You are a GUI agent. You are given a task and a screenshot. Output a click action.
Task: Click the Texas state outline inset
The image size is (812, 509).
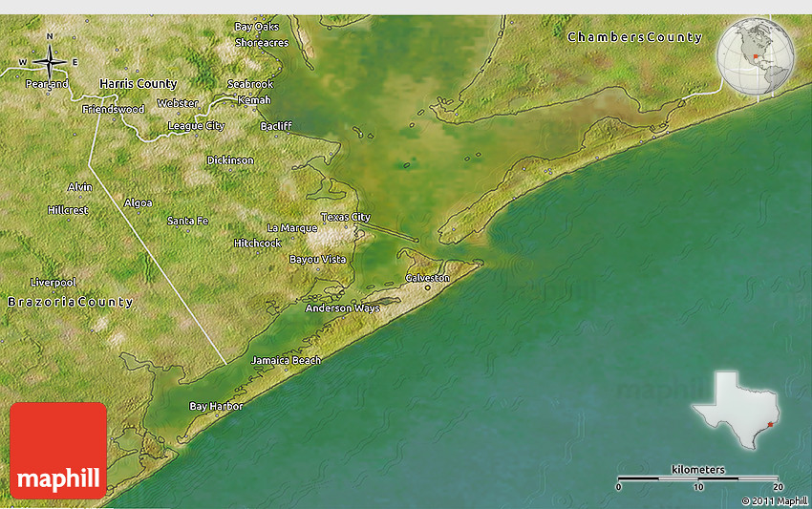[737, 411]
